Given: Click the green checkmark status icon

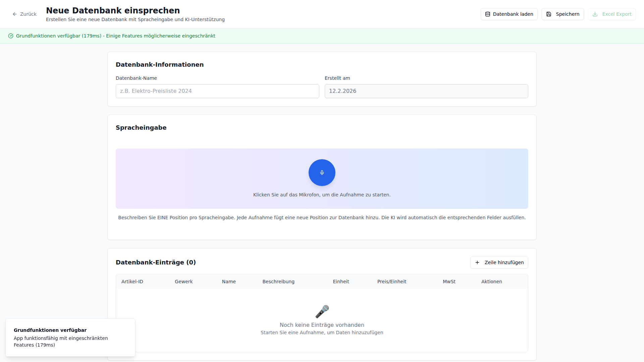Looking at the screenshot, I should pyautogui.click(x=11, y=36).
